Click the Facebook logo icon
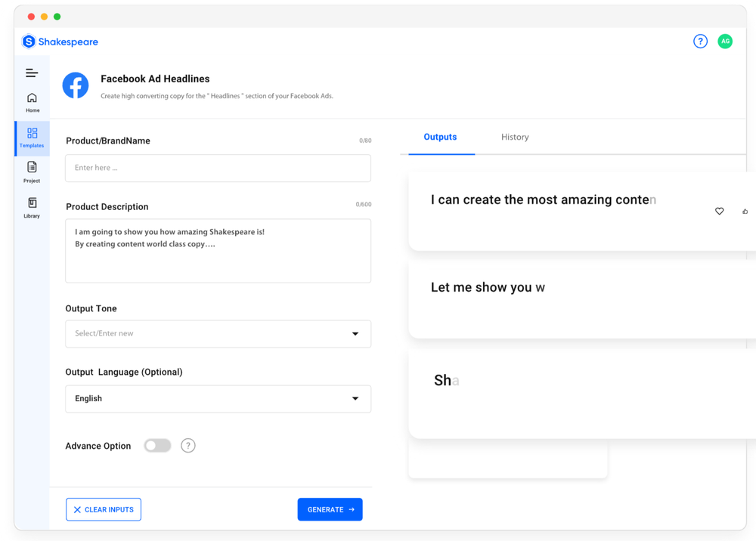 click(x=76, y=85)
